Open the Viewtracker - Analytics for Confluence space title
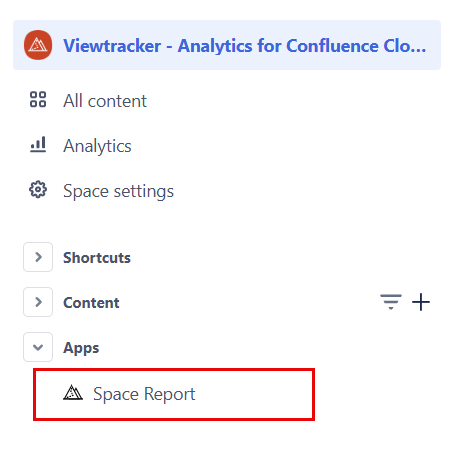 pos(245,46)
